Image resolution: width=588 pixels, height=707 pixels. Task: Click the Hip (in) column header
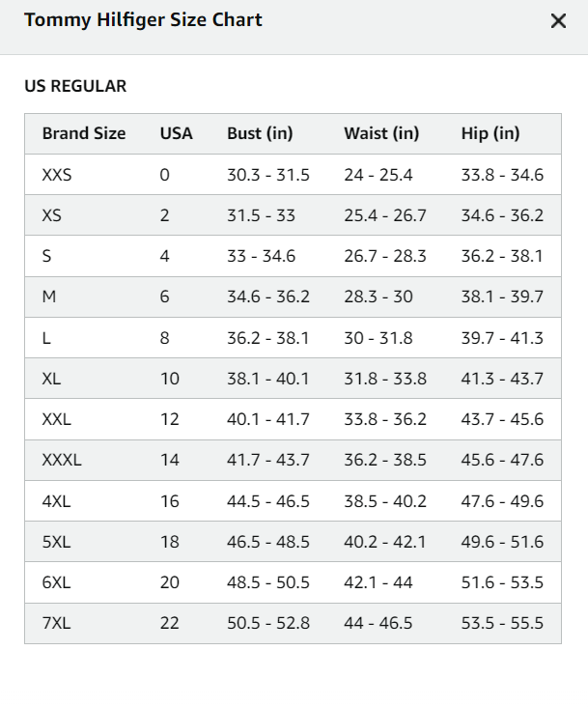pyautogui.click(x=490, y=133)
